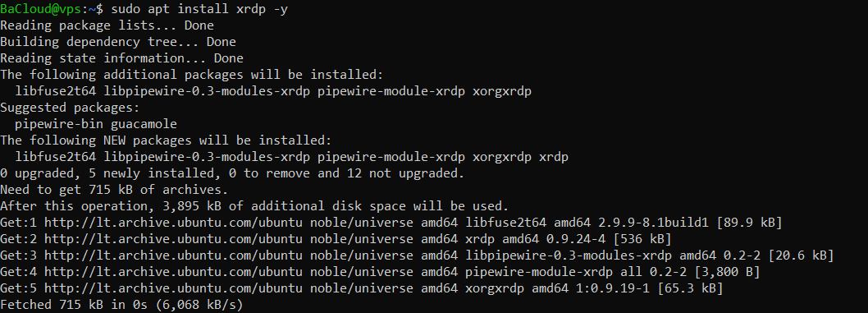Click the 'Reading package lists... Done' line

107,25
